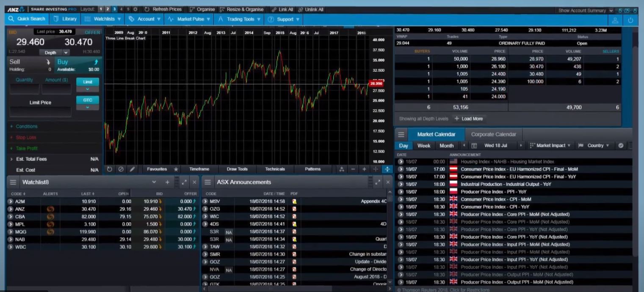Select the pencil draw icon under chart
644x292 pixels.
(132, 169)
